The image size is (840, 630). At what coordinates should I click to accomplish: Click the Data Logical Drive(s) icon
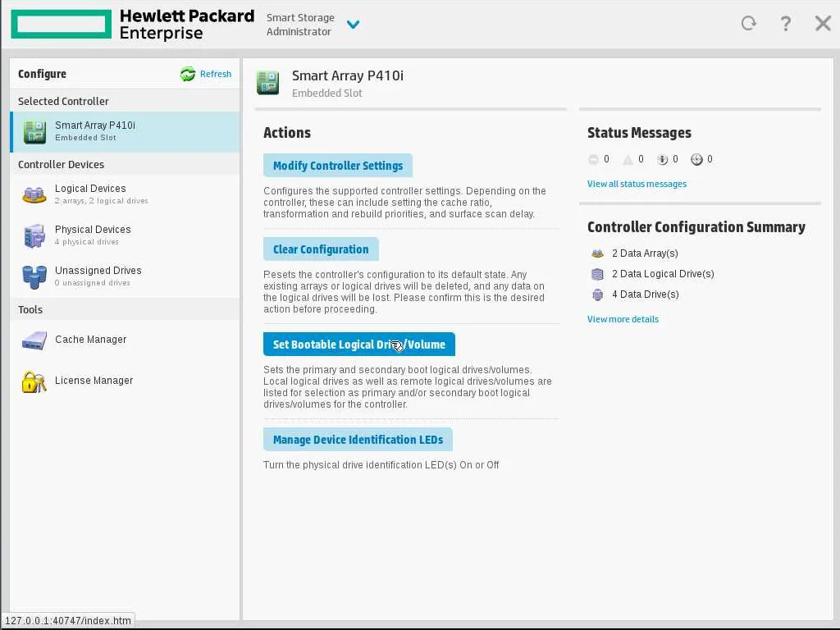coord(597,274)
